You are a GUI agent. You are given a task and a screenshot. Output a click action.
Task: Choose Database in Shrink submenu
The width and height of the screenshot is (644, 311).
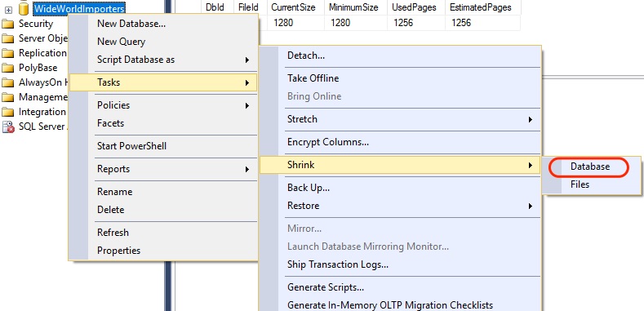pos(590,167)
